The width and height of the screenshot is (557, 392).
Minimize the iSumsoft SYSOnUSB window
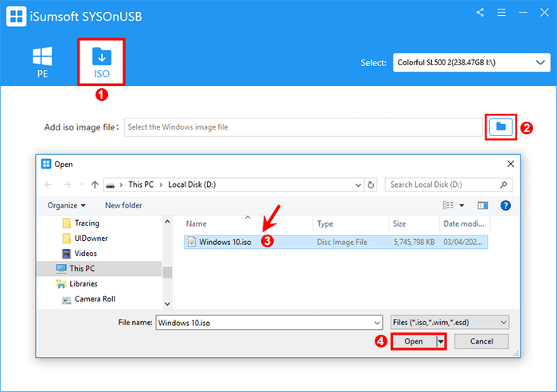pyautogui.click(x=523, y=13)
